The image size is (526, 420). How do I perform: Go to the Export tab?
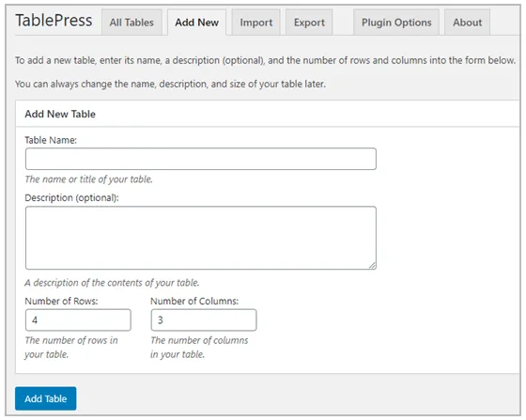click(x=309, y=23)
